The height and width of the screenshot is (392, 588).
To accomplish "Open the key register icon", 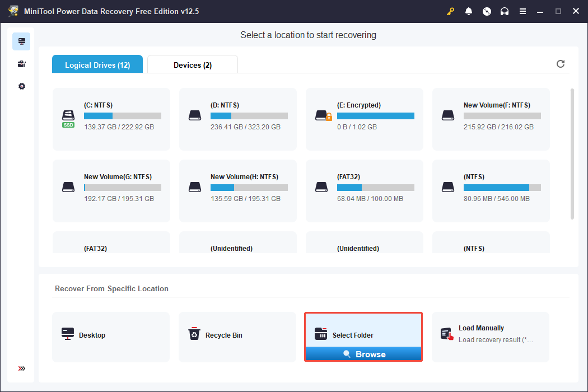I will (x=451, y=11).
